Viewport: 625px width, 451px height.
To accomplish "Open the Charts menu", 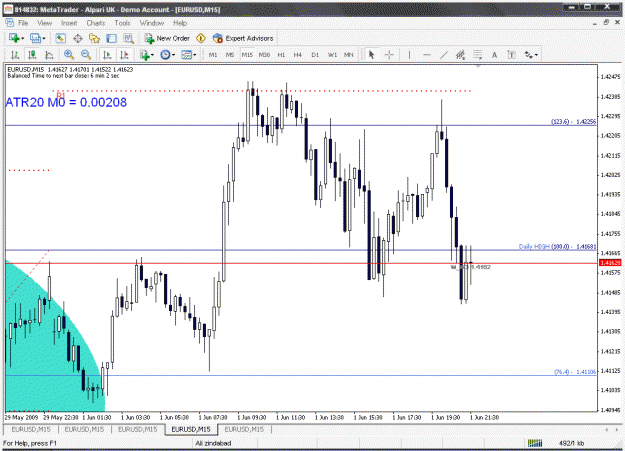I will 96,23.
